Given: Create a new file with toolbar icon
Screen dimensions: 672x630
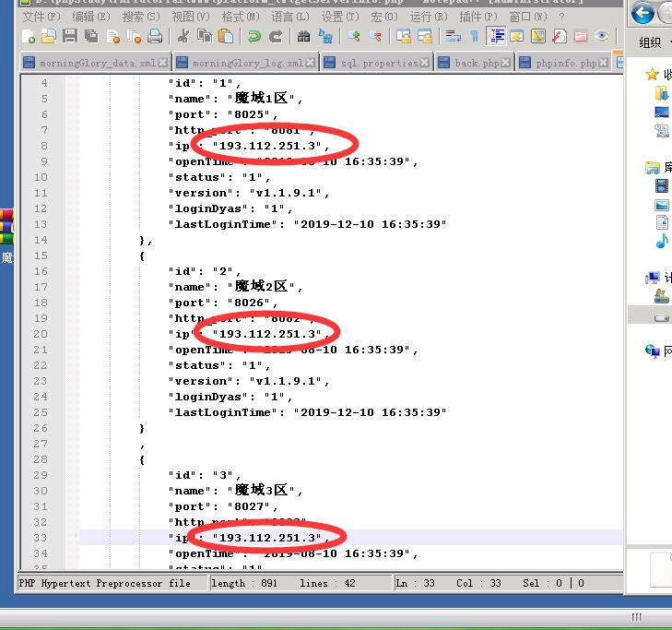Looking at the screenshot, I should (x=29, y=37).
